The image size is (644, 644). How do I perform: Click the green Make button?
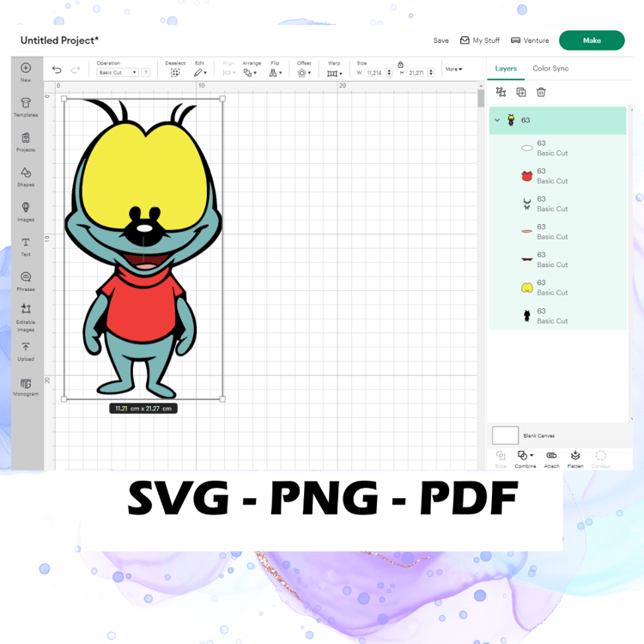[x=592, y=40]
